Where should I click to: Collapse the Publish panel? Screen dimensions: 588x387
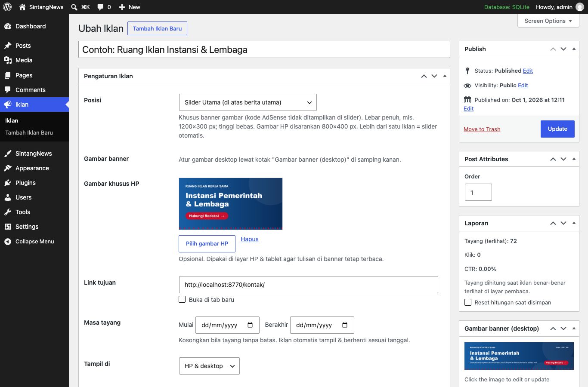pyautogui.click(x=574, y=49)
